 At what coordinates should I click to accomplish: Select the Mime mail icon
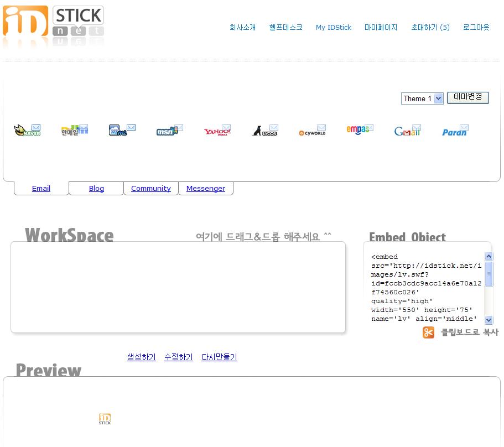(x=122, y=130)
